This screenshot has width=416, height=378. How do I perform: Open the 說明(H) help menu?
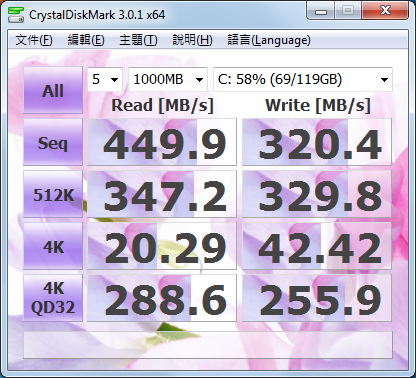[192, 40]
